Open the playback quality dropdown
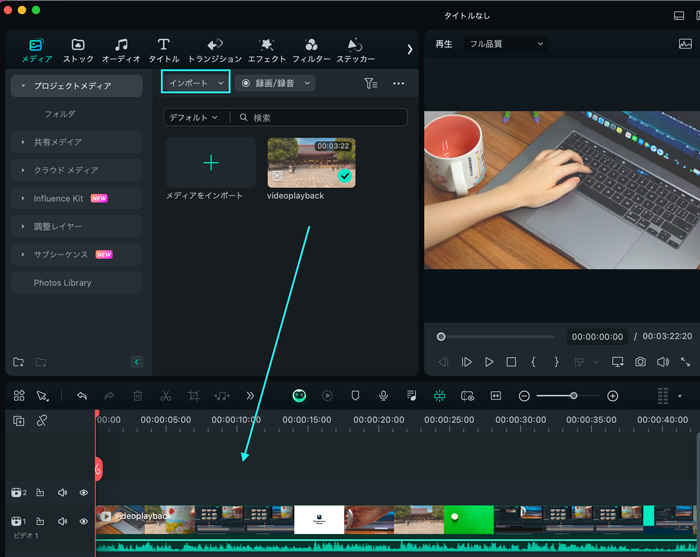Viewport: 700px width, 557px height. click(506, 44)
